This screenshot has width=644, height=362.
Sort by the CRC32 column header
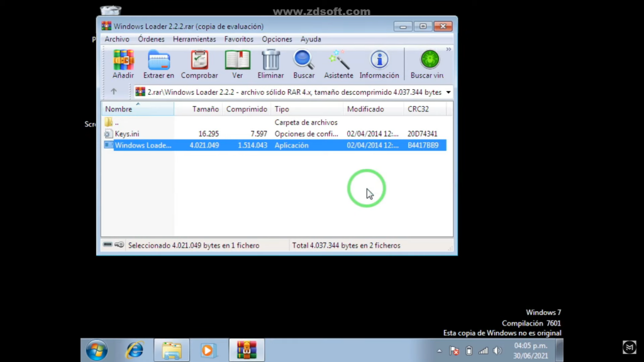pyautogui.click(x=425, y=109)
